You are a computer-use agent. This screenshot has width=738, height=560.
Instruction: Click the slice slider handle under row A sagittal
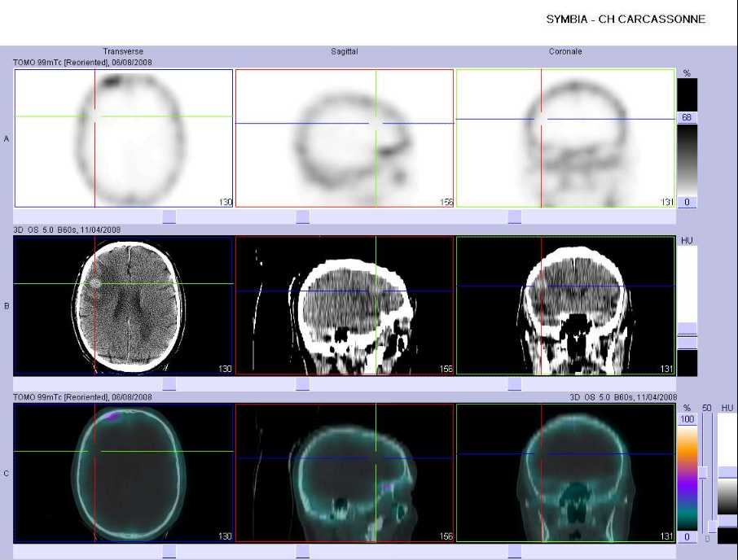click(303, 217)
